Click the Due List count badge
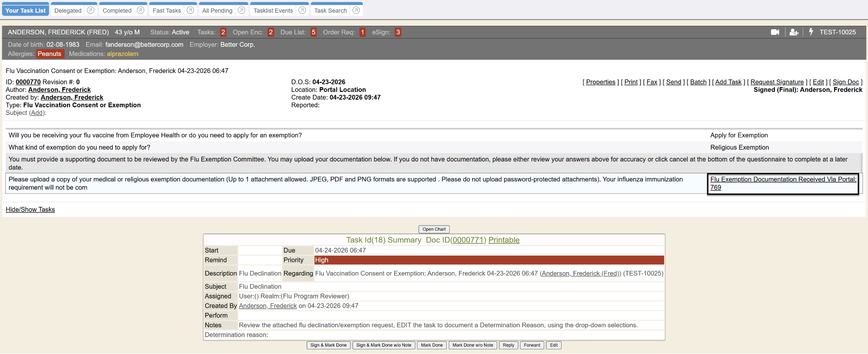868x354 pixels. (x=313, y=32)
